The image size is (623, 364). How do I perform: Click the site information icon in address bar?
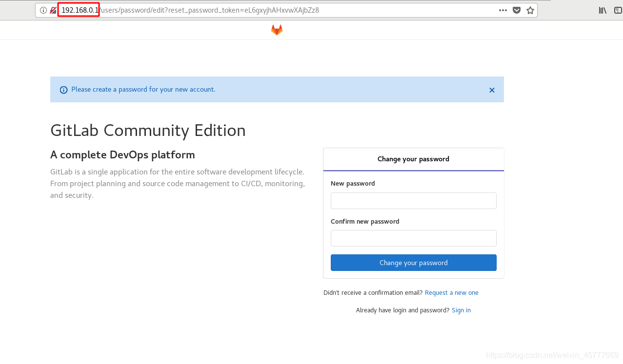(43, 10)
